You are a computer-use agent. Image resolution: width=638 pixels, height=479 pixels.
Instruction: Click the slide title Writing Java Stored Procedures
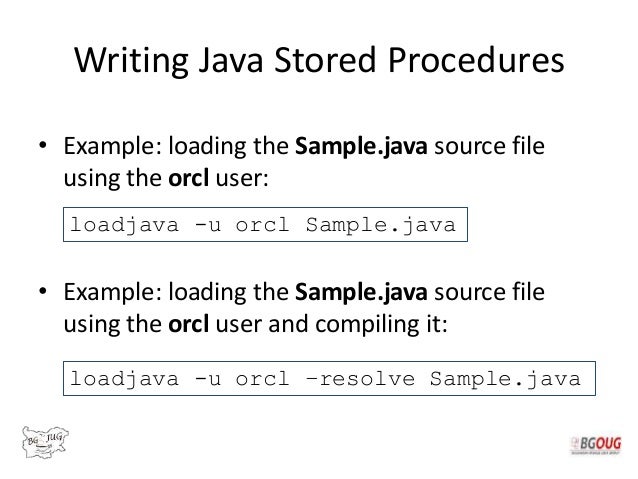319,60
